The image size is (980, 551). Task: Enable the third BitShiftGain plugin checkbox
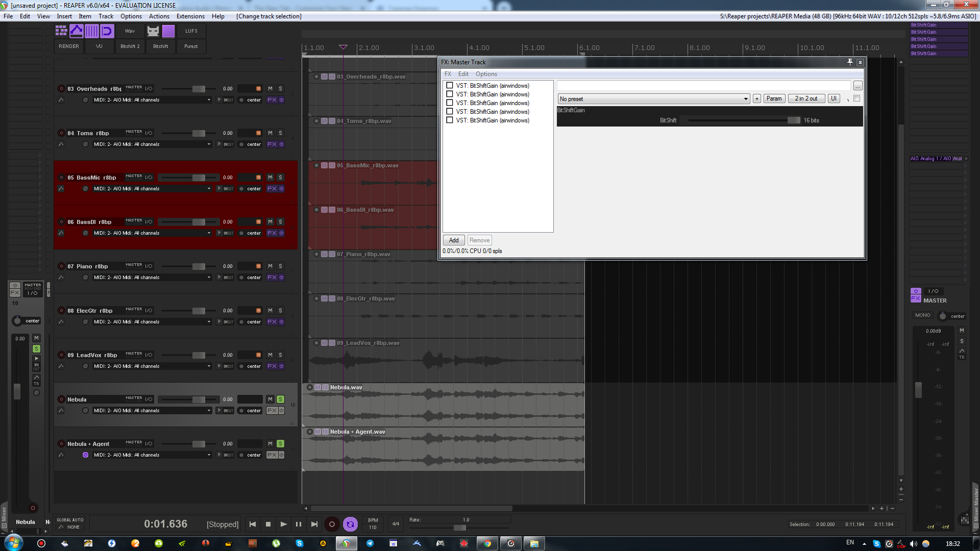450,103
